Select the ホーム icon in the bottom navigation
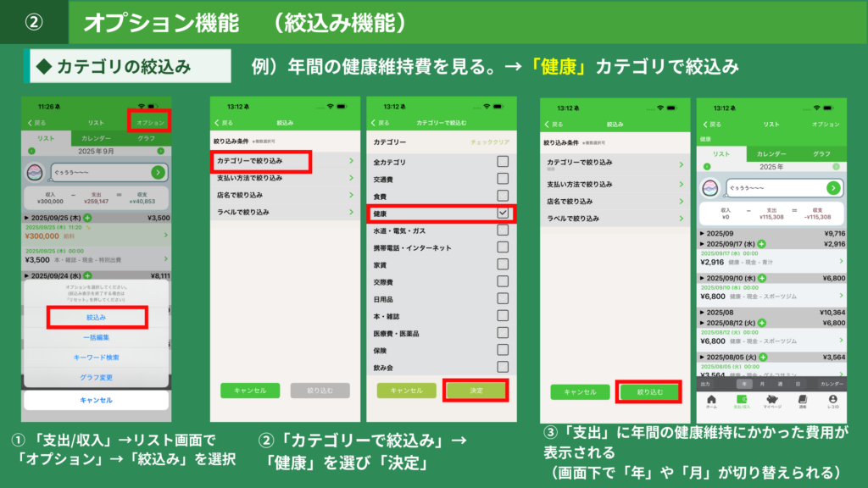The width and height of the screenshot is (868, 488). click(x=710, y=400)
